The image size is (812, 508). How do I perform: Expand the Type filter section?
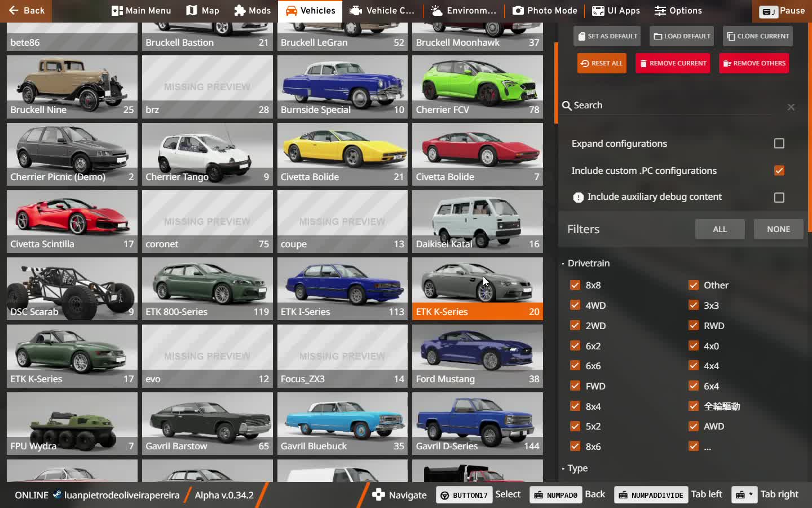point(576,468)
